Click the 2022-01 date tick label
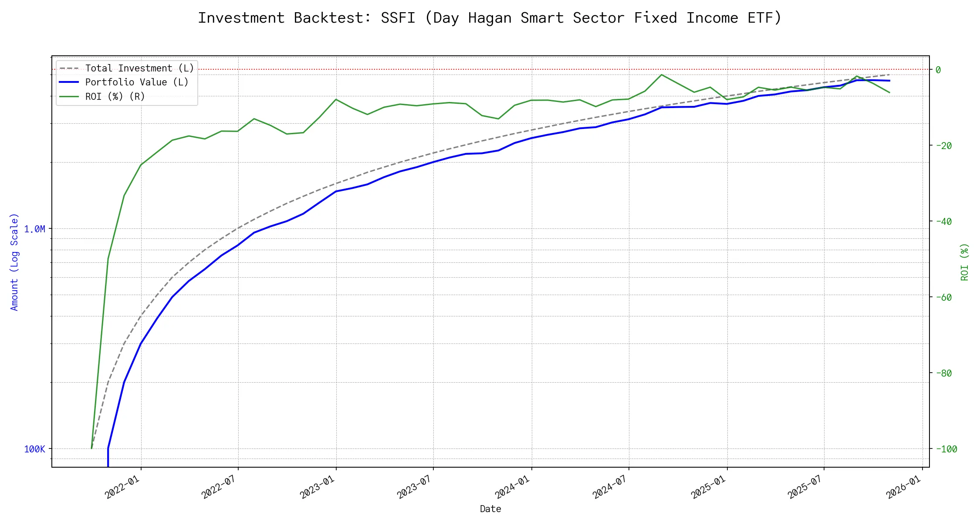Screen dimensions: 980x523 pos(122,486)
